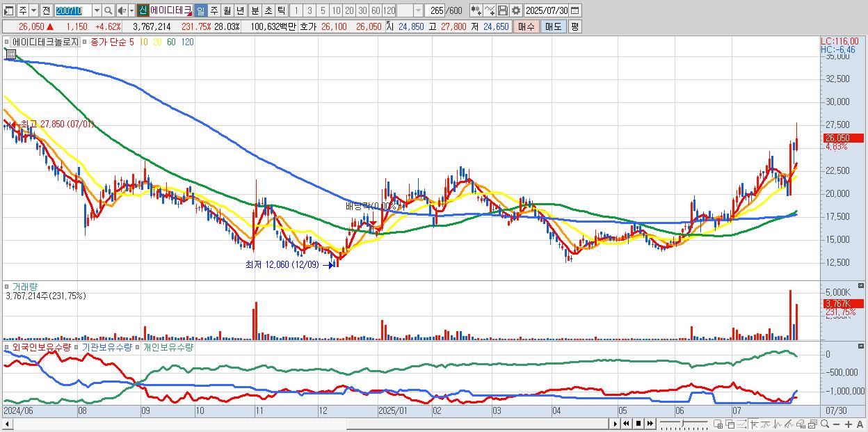Image resolution: width=868 pixels, height=432 pixels.
Task: Select the 10 interval button
Action: click(x=336, y=10)
